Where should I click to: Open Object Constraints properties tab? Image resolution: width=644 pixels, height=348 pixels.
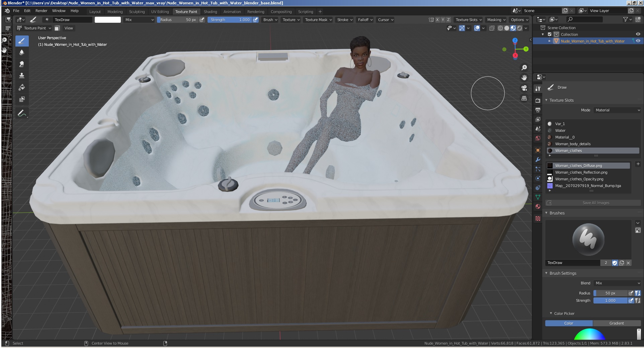538,188
